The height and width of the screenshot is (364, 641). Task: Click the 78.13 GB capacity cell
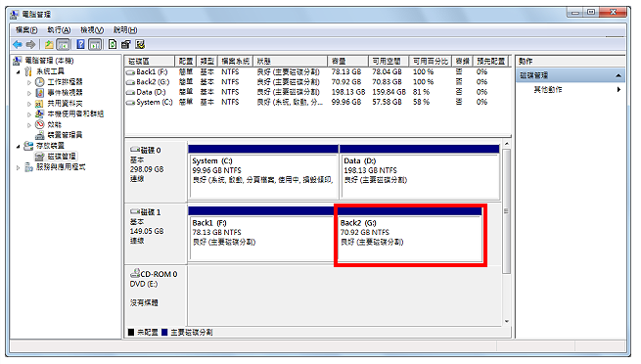point(345,71)
